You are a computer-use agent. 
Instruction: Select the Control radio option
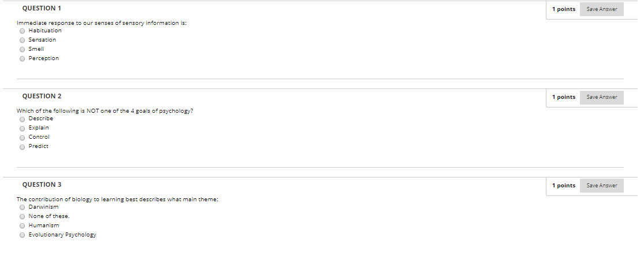click(x=22, y=138)
